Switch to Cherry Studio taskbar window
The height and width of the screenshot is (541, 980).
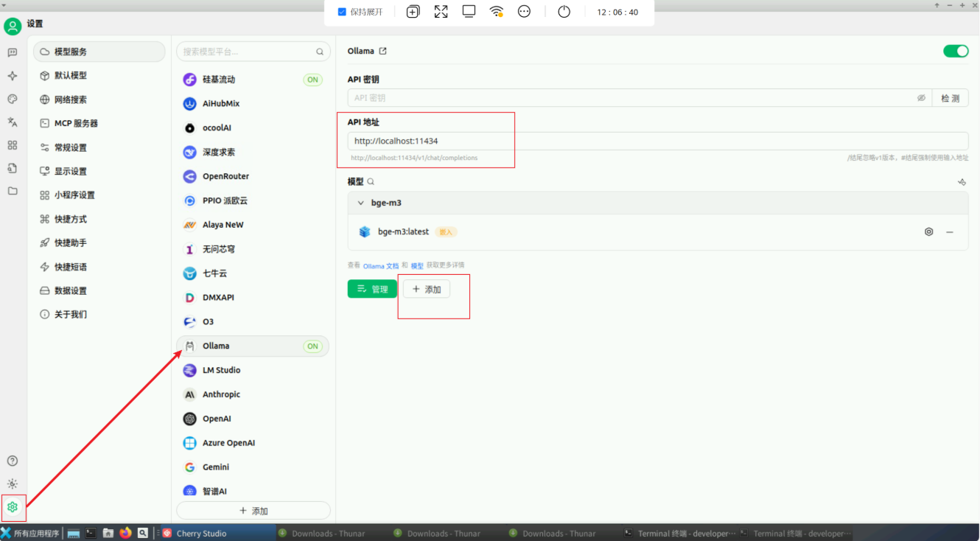coord(218,533)
